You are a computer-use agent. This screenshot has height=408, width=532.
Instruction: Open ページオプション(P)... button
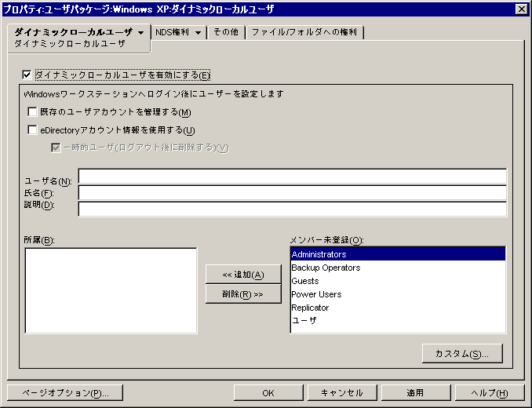click(65, 393)
